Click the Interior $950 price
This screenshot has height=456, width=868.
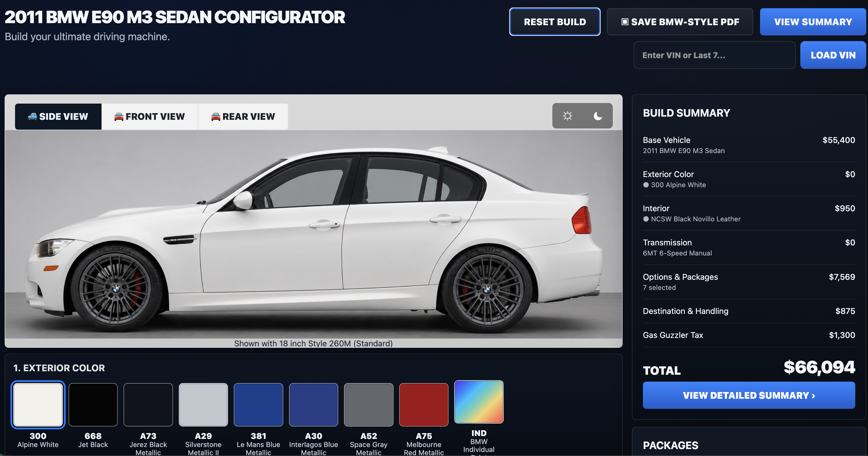pos(845,208)
